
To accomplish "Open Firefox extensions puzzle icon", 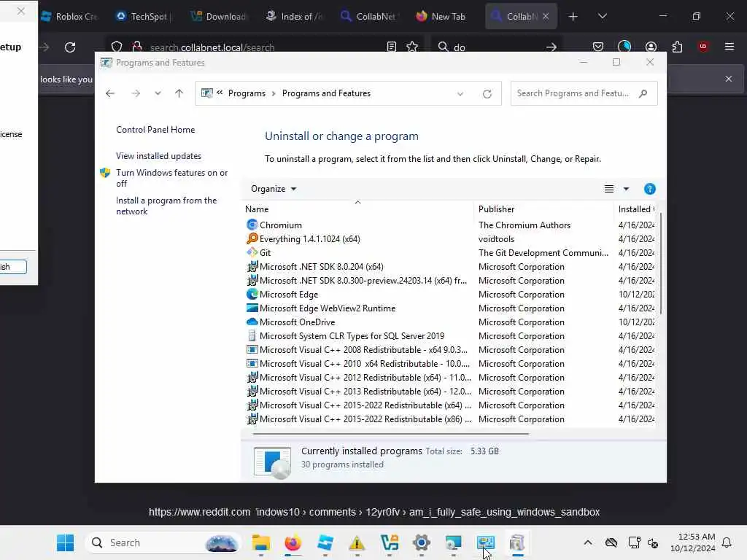I will point(677,47).
